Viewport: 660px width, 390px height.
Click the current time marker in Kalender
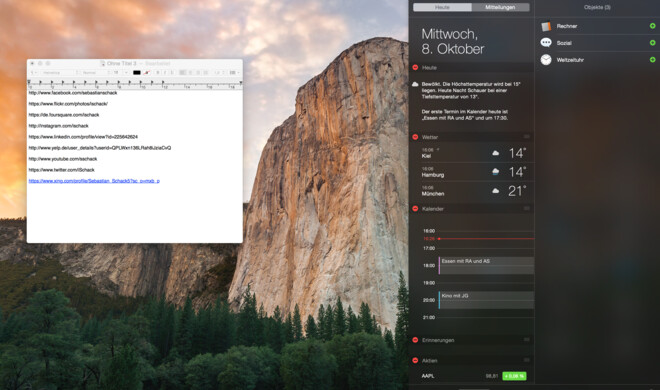tap(439, 239)
